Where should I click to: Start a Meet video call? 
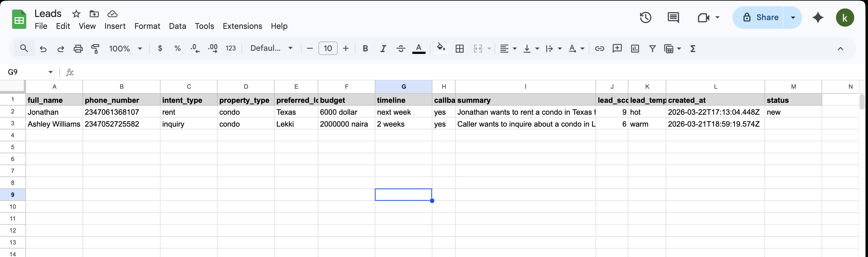[703, 18]
